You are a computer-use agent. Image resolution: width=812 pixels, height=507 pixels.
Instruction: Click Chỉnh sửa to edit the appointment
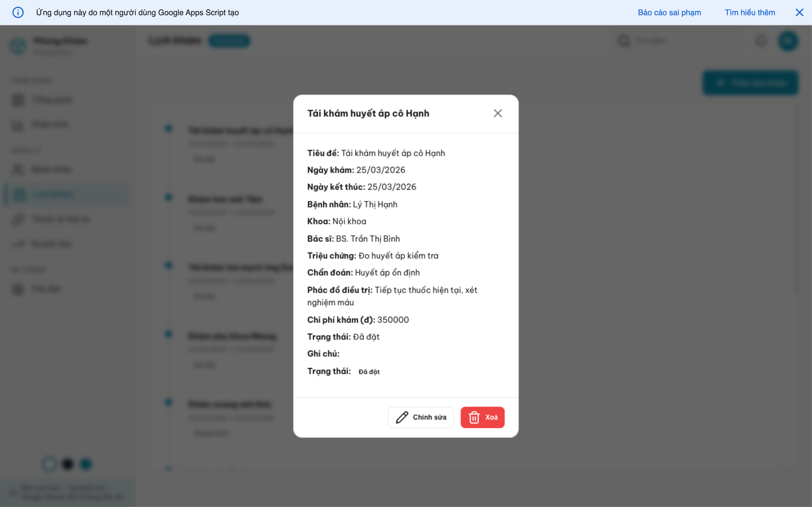pyautogui.click(x=421, y=417)
